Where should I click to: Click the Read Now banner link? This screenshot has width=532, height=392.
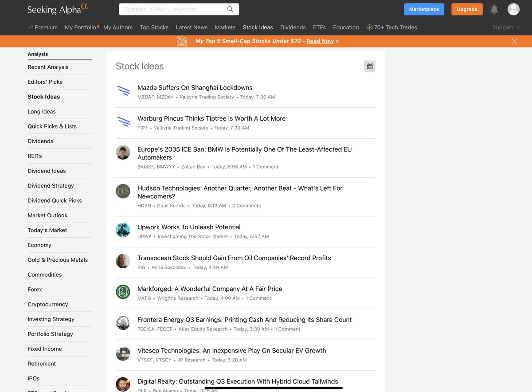point(320,41)
